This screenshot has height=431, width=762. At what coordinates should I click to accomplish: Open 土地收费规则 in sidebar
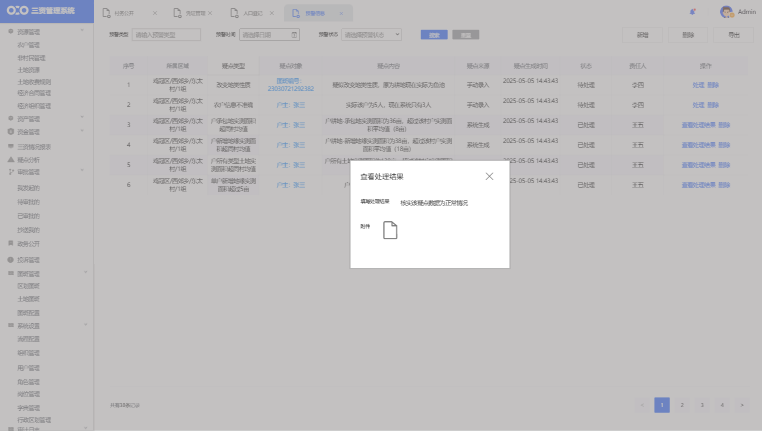click(34, 82)
